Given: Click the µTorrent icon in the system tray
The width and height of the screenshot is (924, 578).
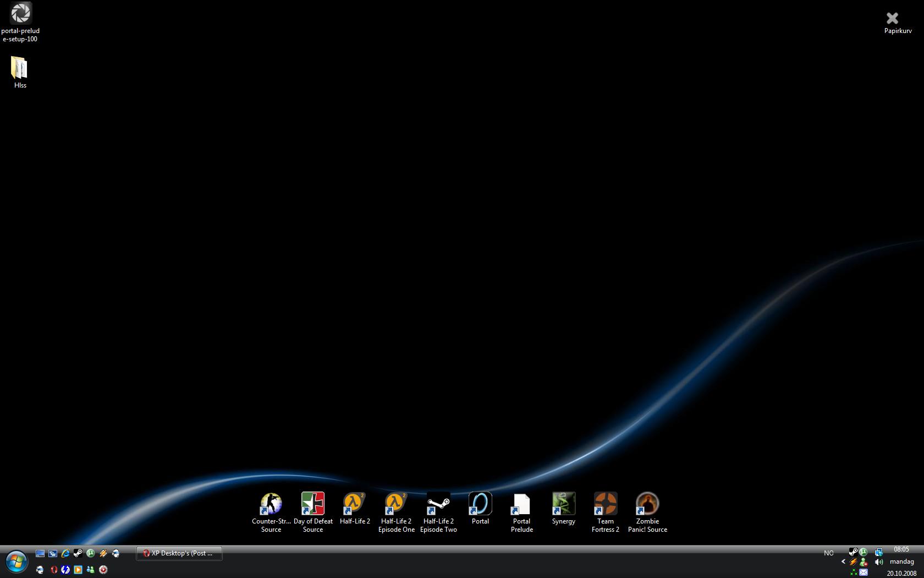Looking at the screenshot, I should coord(864,552).
